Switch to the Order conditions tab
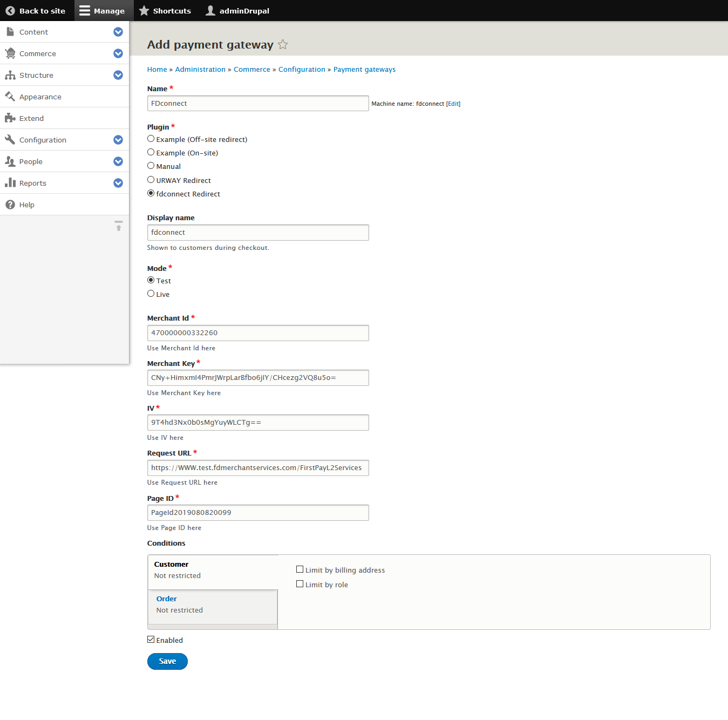This screenshot has width=728, height=720. point(167,599)
